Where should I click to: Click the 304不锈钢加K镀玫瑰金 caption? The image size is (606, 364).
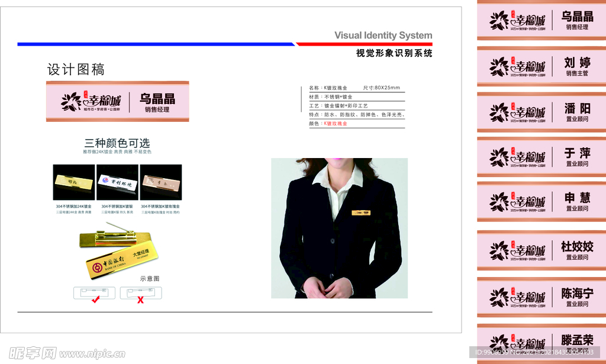click(x=160, y=207)
